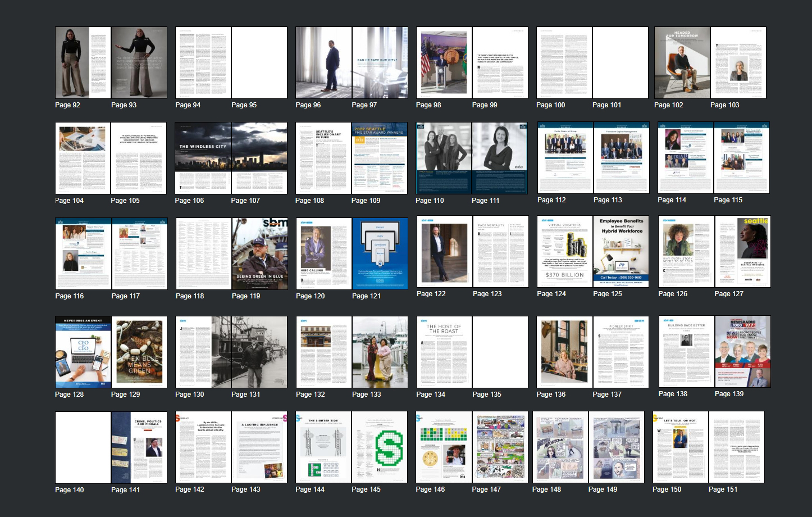Select Page 141 'Crime, Politics and Pinball' thumbnail
Screen dimensions: 812x517
tap(139, 448)
